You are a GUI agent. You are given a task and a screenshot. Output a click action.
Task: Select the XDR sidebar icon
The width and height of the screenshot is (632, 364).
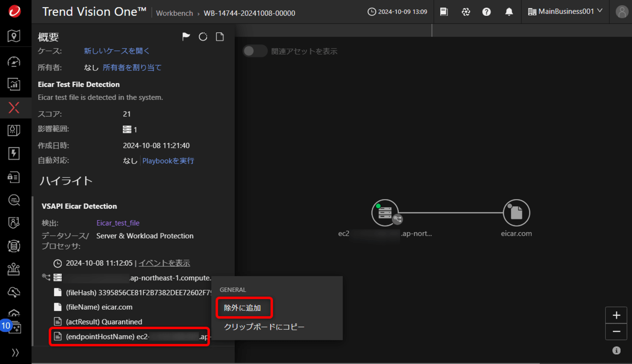click(14, 108)
